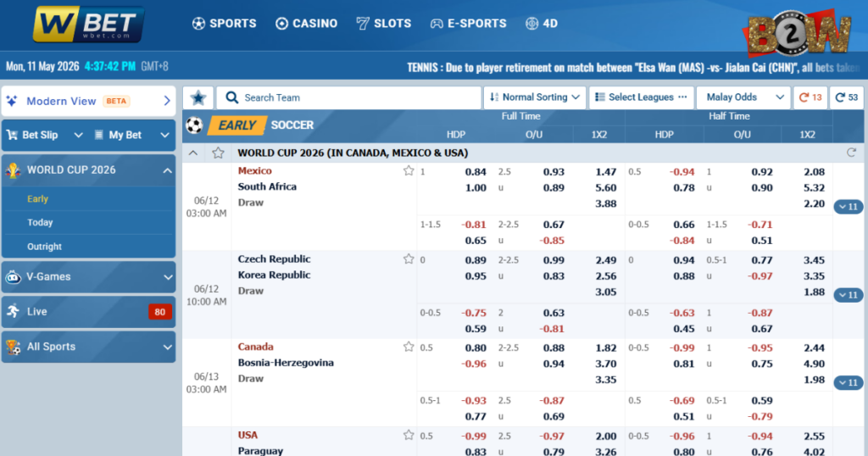This screenshot has width=868, height=456.
Task: Favorite the Mexico vs South Africa match
Action: [409, 171]
